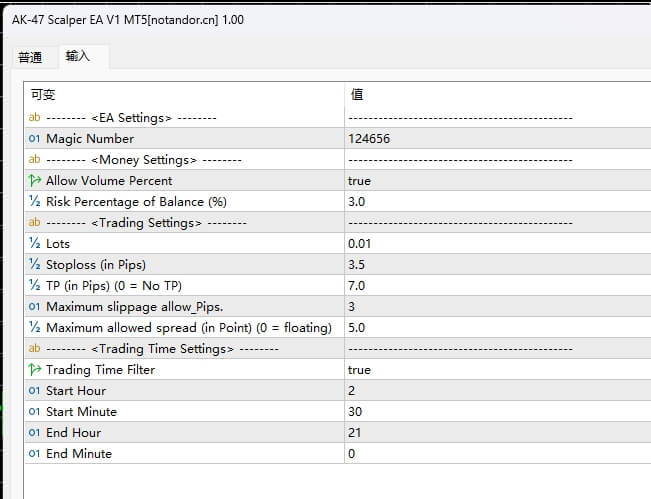
Task: Click the integer icon beside Maximum slippage
Action: tap(34, 306)
